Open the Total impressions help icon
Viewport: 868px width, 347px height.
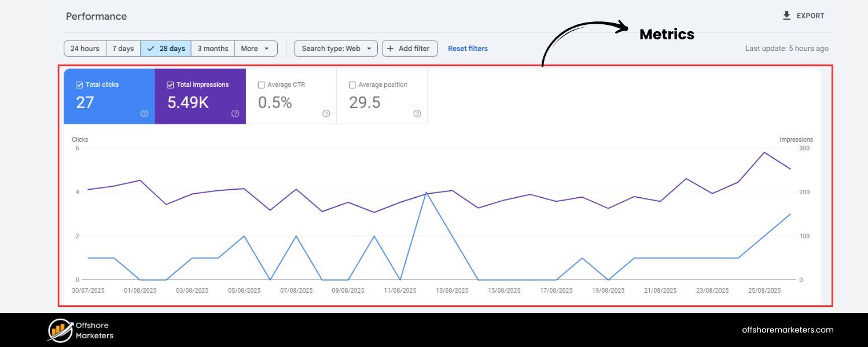click(x=236, y=114)
